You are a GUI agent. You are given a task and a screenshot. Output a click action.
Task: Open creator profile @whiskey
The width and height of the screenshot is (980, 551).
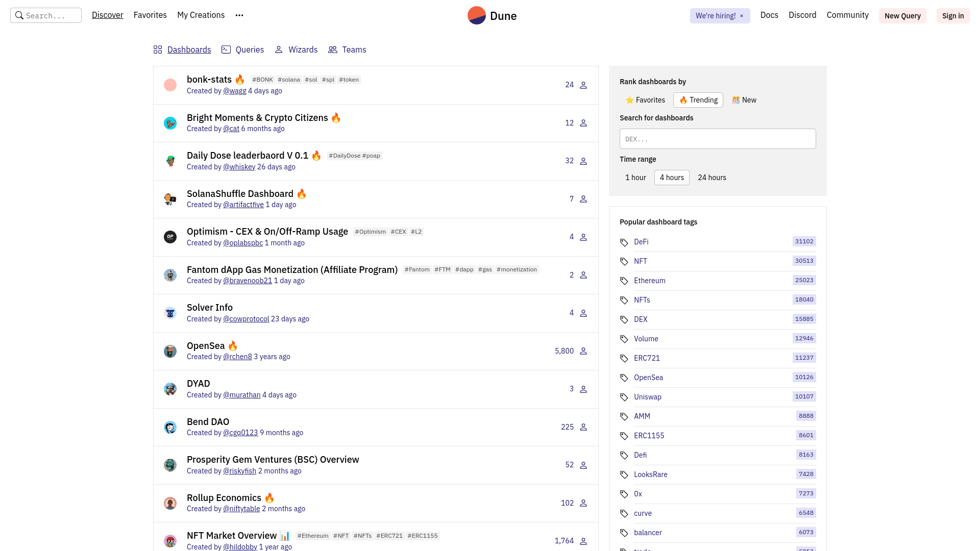239,167
